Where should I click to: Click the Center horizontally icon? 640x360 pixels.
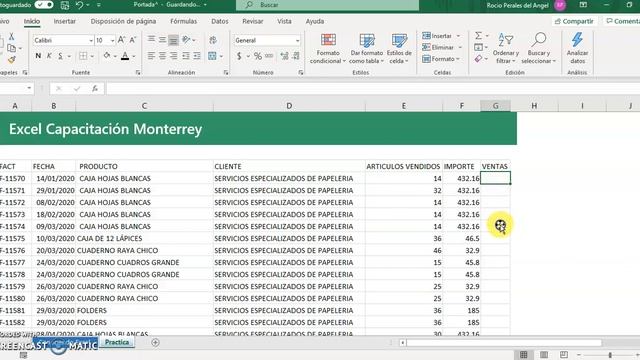tap(162, 56)
